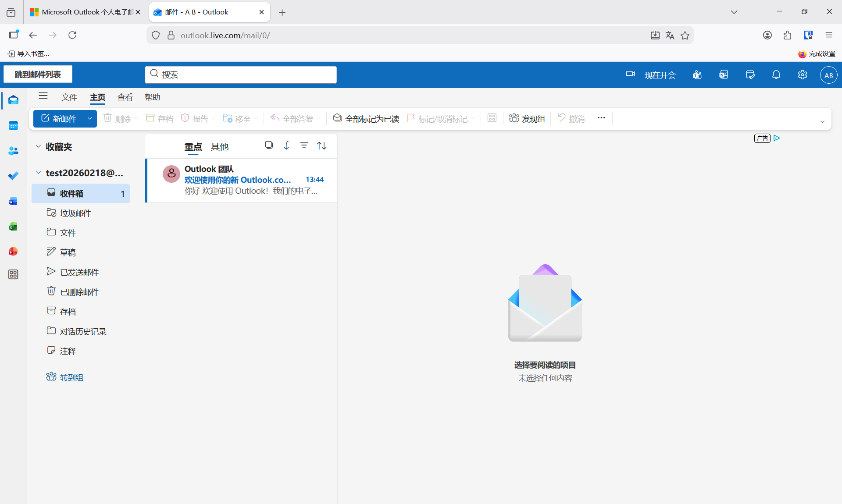Click the 发现组 Discover groups button

(x=527, y=118)
